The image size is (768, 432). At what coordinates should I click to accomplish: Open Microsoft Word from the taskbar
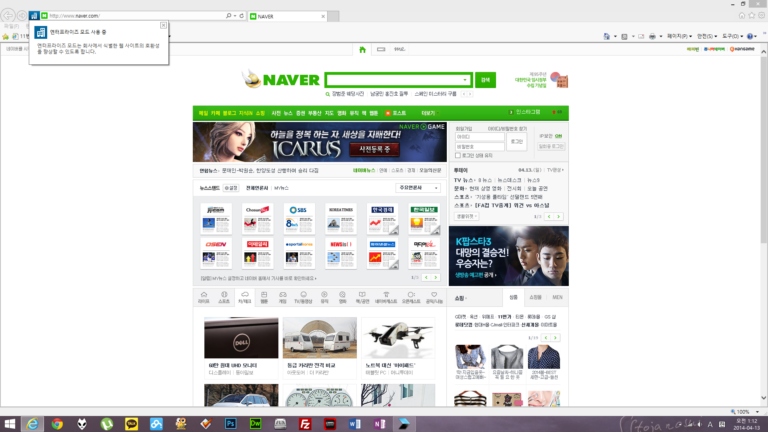354,424
